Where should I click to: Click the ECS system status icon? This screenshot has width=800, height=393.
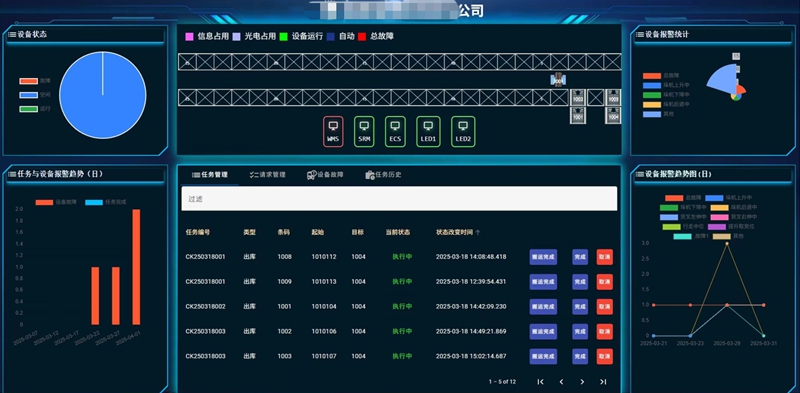tap(395, 132)
